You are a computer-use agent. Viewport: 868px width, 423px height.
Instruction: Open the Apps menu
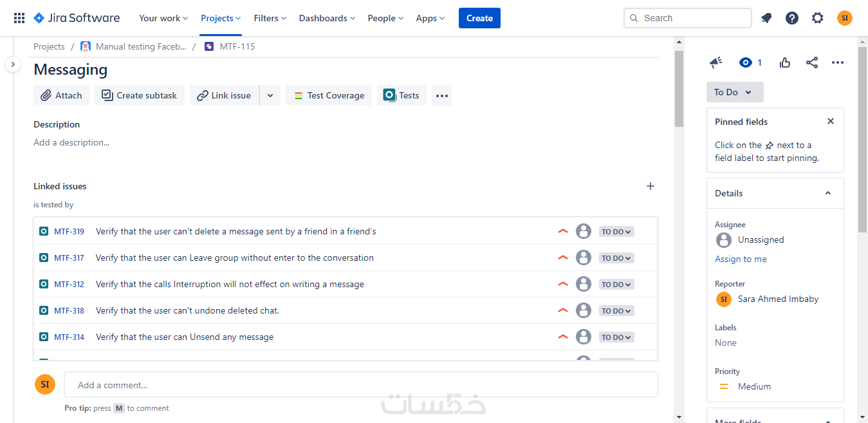pyautogui.click(x=430, y=18)
